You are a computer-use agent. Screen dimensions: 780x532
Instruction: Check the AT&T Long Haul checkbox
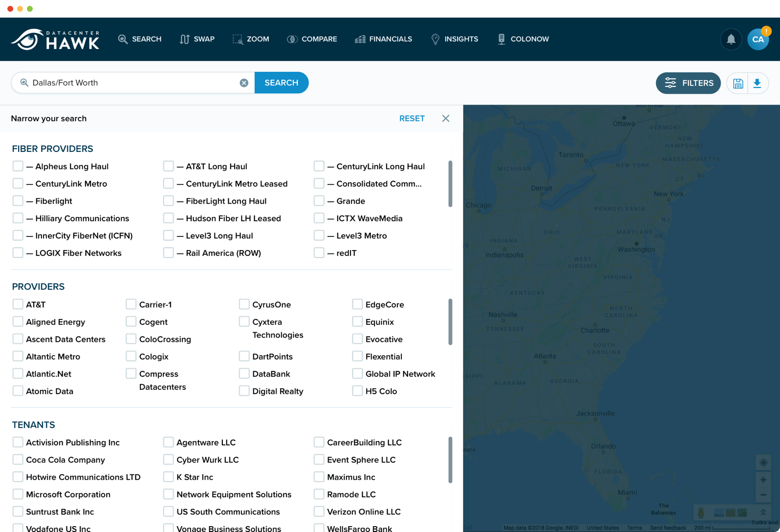[x=168, y=166]
